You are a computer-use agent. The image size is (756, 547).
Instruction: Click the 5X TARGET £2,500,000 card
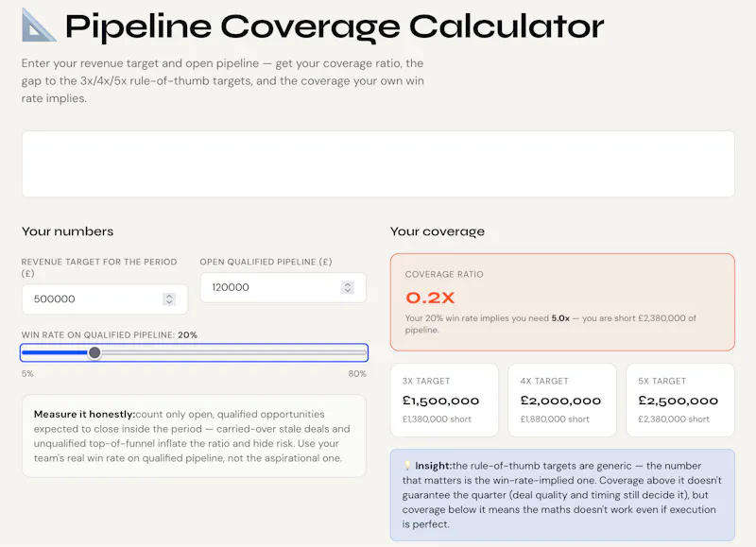point(680,400)
